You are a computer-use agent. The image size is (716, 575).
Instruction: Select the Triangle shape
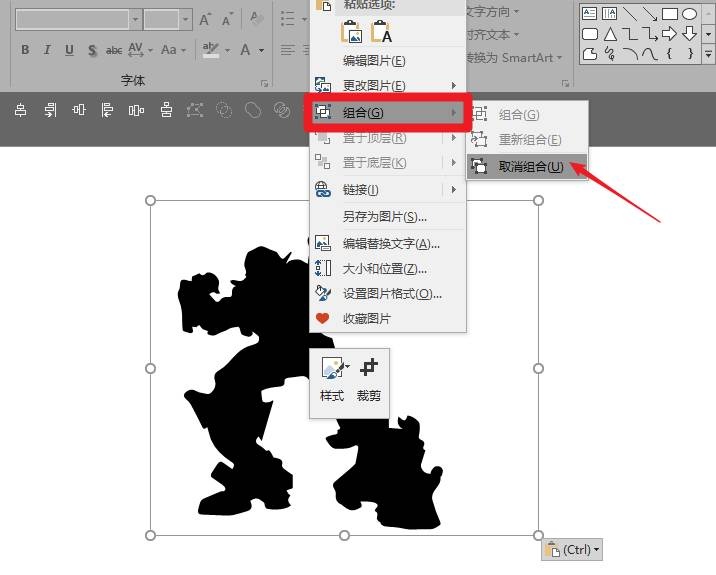pyautogui.click(x=610, y=34)
